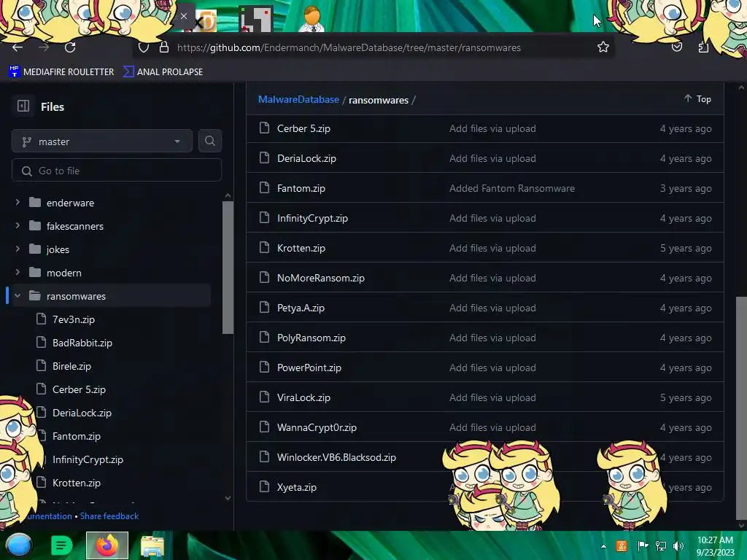Switch to the tab with maze icon
Screen dimensions: 747x560
pyautogui.click(x=256, y=19)
